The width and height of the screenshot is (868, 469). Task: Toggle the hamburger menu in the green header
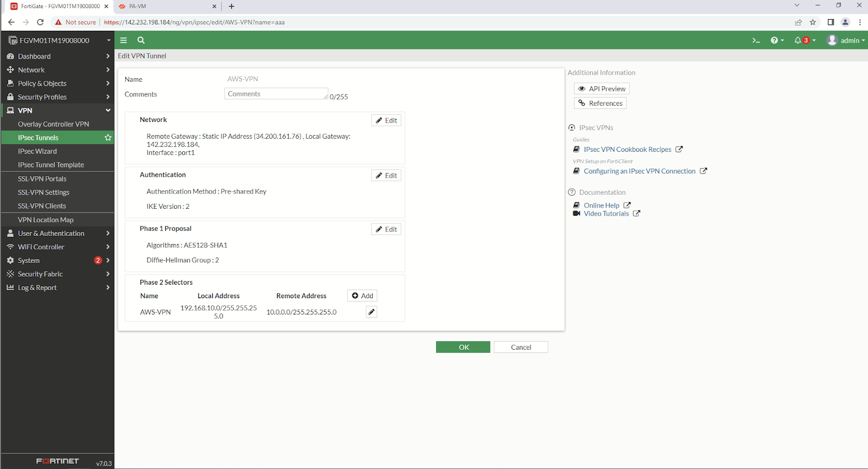[x=124, y=40]
